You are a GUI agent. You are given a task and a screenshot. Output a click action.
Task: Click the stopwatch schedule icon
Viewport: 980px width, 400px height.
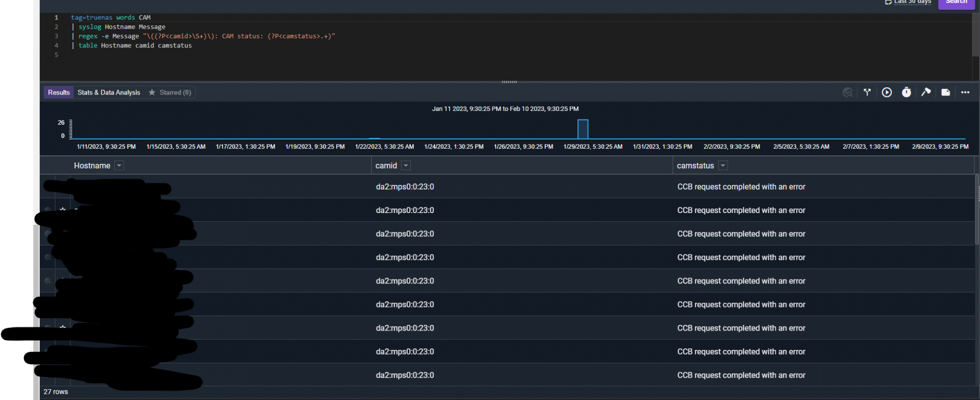pos(906,92)
